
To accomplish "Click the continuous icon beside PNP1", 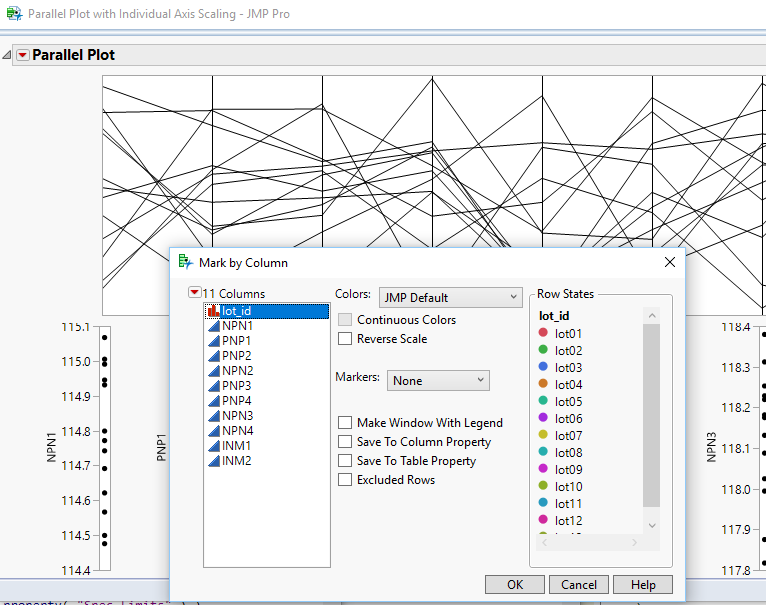I will 213,341.
